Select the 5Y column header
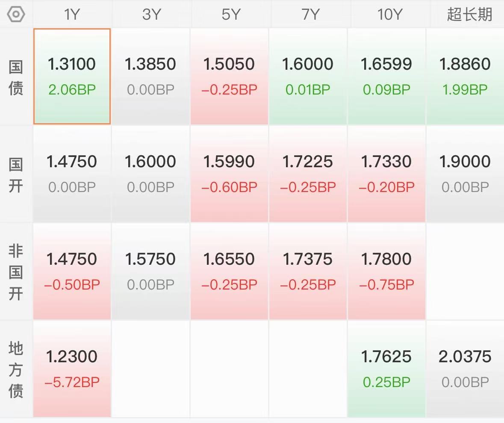The height and width of the screenshot is (423, 504). [x=231, y=15]
